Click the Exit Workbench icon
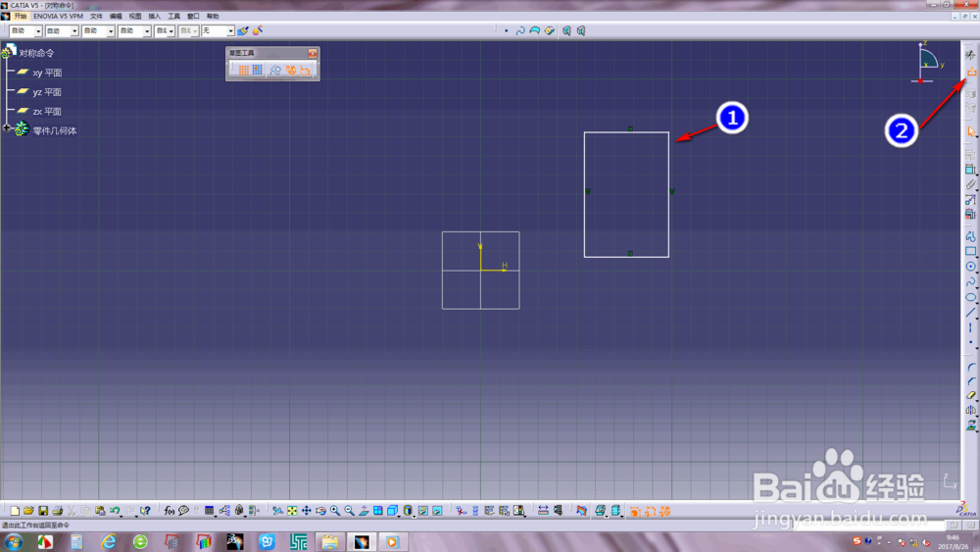Screen dimensions: 980x552 (971, 73)
